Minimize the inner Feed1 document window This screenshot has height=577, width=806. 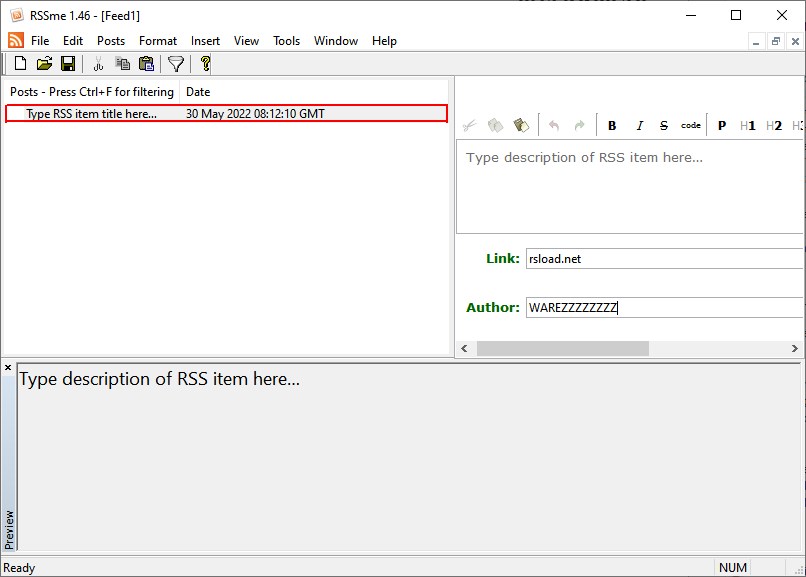(x=756, y=41)
